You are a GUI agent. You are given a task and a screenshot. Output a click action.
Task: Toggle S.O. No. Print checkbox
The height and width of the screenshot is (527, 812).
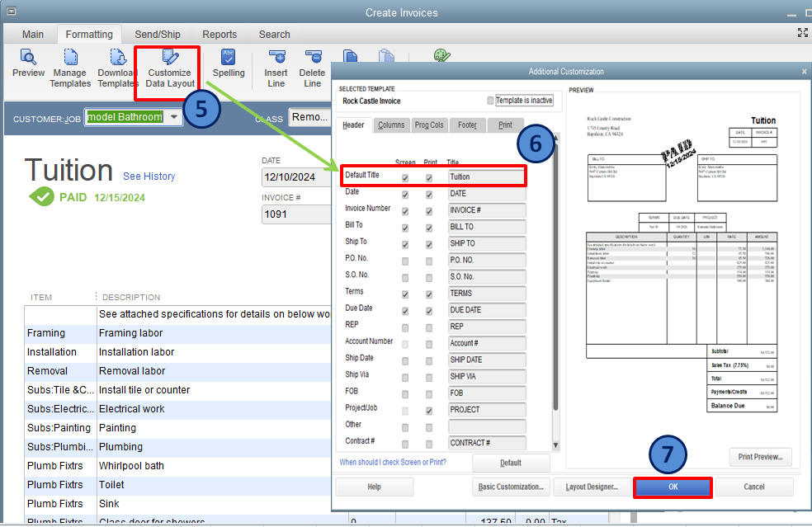click(x=429, y=278)
